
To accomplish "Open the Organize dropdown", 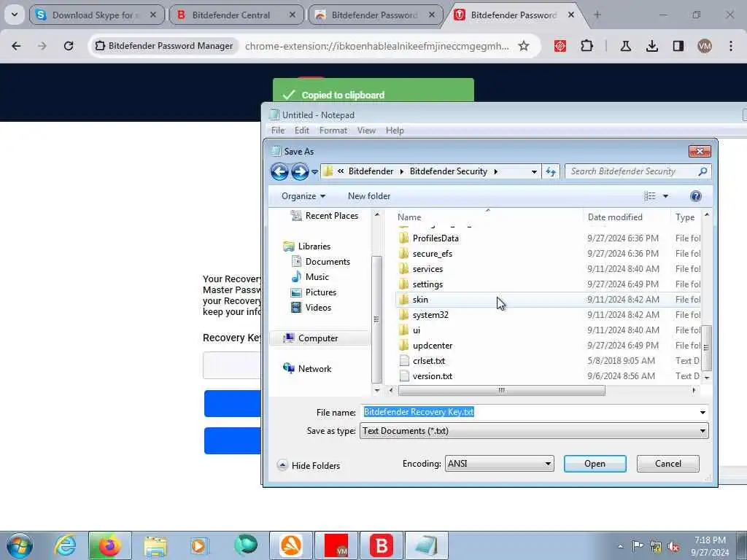I will coord(303,196).
